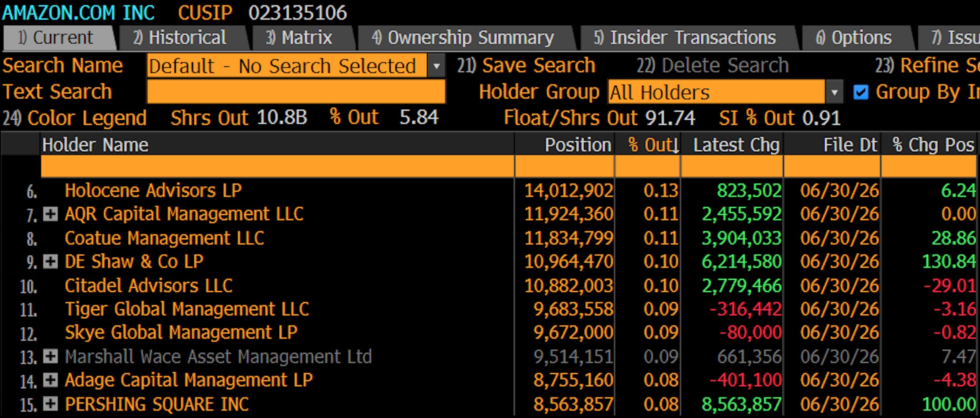Select Adage Capital Management LP
Screen dimensions: 980x418
coord(189,380)
